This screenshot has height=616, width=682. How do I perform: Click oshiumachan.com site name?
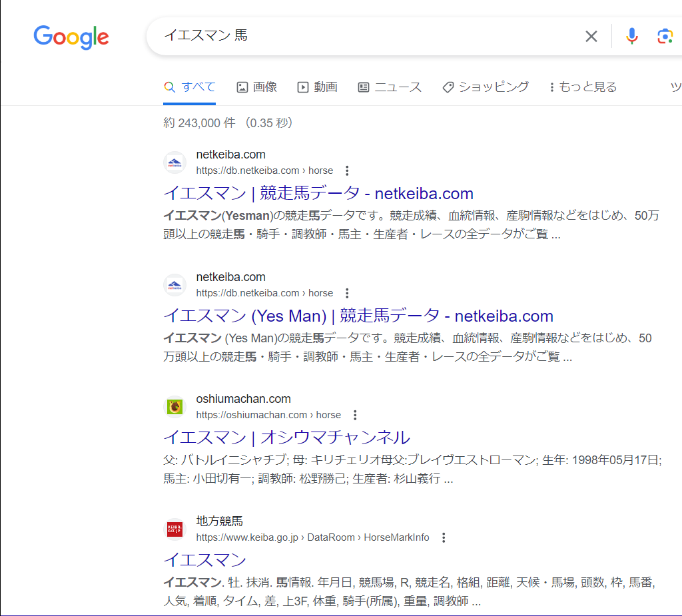point(243,399)
